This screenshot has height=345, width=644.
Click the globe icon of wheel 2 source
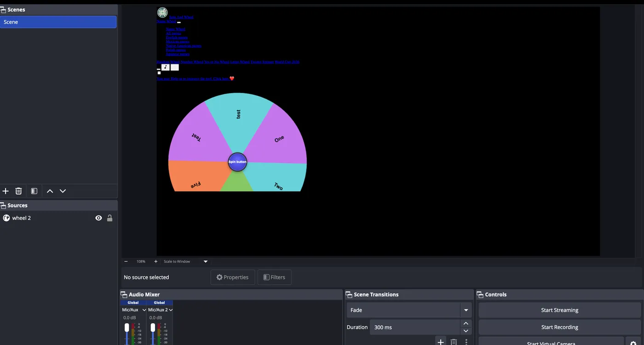pyautogui.click(x=6, y=218)
